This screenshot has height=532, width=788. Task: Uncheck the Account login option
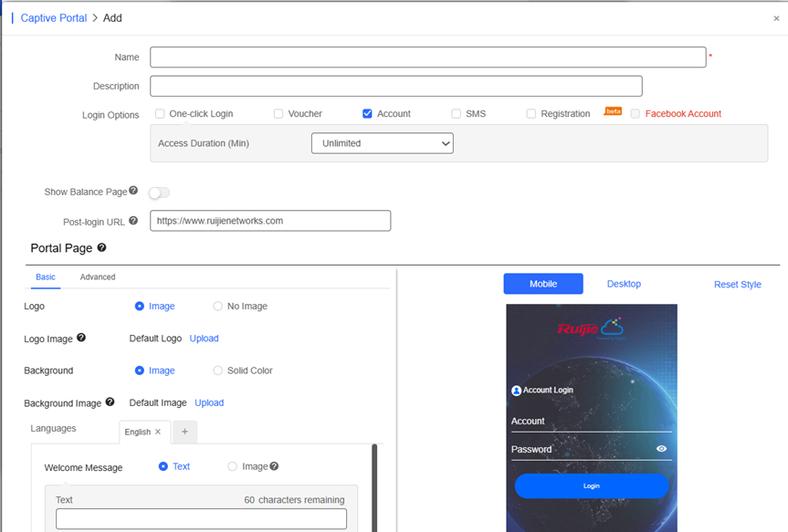pos(367,113)
